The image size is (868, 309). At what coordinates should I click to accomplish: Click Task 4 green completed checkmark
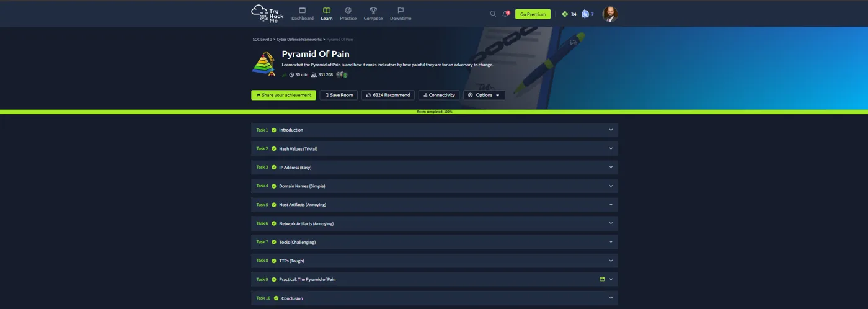[x=274, y=186]
